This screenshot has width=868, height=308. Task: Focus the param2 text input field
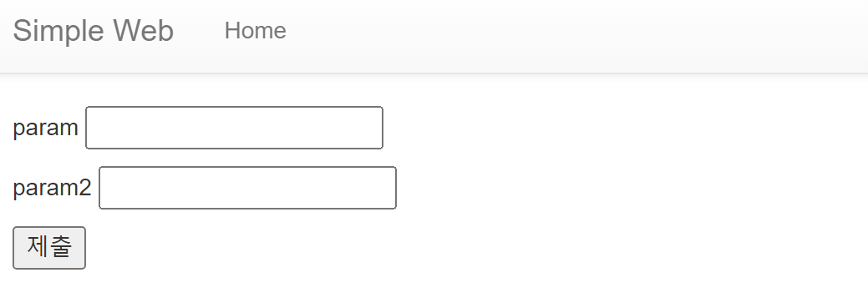pos(247,188)
